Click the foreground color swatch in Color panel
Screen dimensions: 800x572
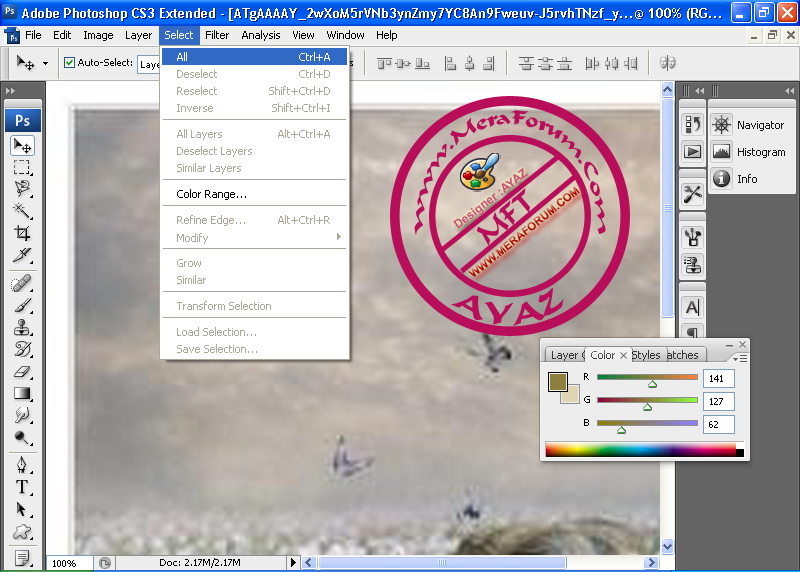(557, 382)
